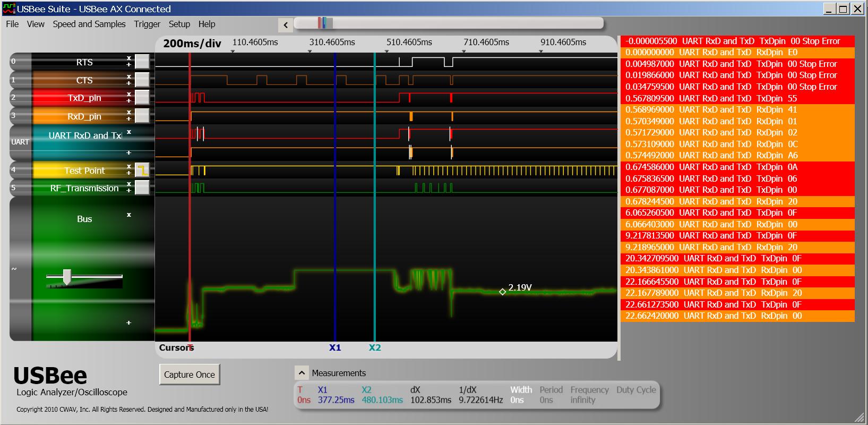The width and height of the screenshot is (868, 425).
Task: Click the x icon on the Bus analog channel
Action: click(128, 215)
